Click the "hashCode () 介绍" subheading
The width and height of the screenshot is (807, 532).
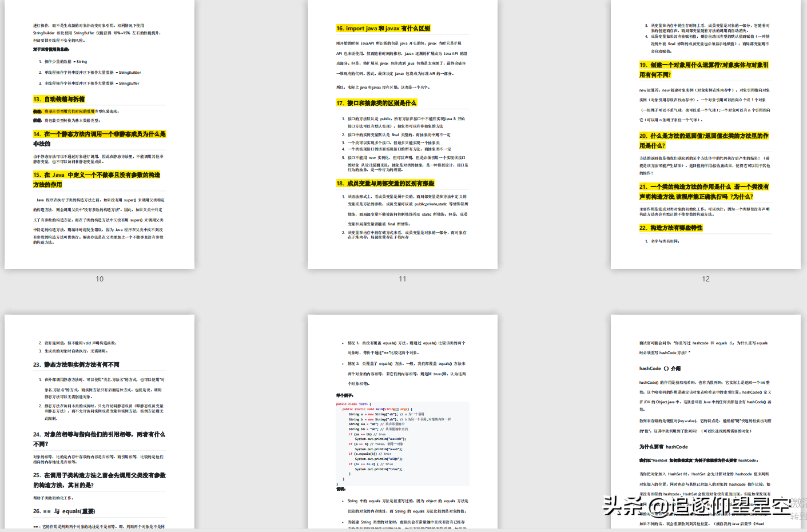point(660,368)
